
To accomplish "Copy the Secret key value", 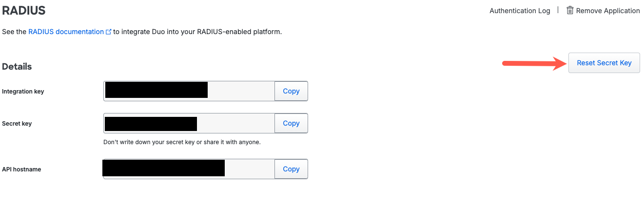I will tap(291, 123).
